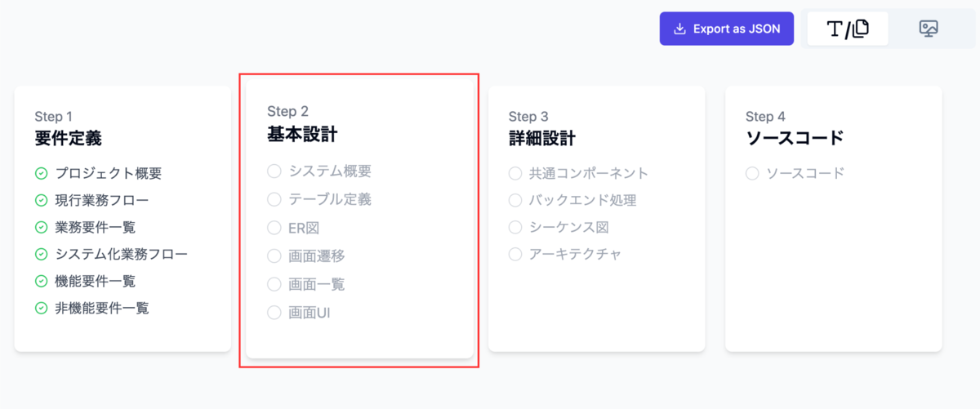Open the 機能要件一覧 item

pyautogui.click(x=96, y=281)
